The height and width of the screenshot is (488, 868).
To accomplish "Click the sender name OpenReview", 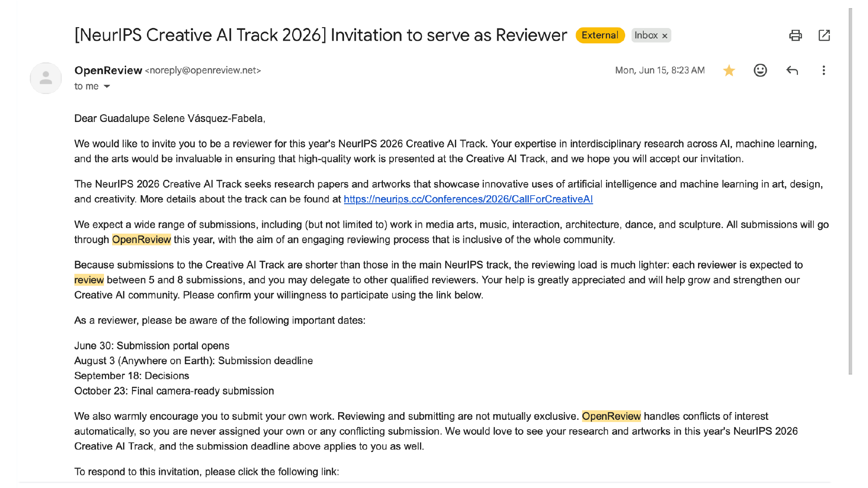I will (x=108, y=70).
